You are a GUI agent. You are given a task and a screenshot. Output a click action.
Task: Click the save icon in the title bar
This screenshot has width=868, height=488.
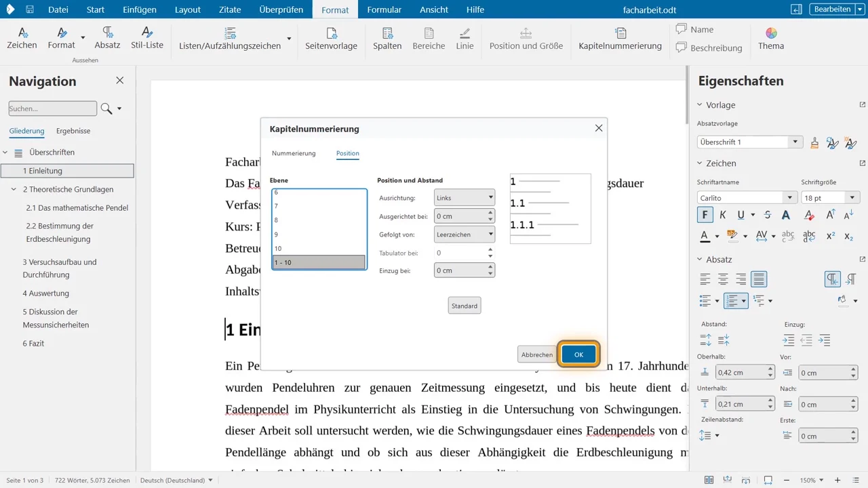click(30, 9)
